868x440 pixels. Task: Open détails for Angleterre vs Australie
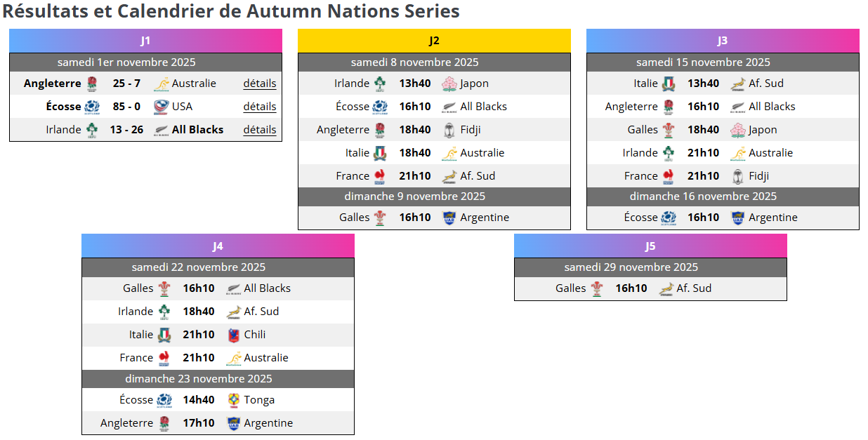(x=260, y=84)
